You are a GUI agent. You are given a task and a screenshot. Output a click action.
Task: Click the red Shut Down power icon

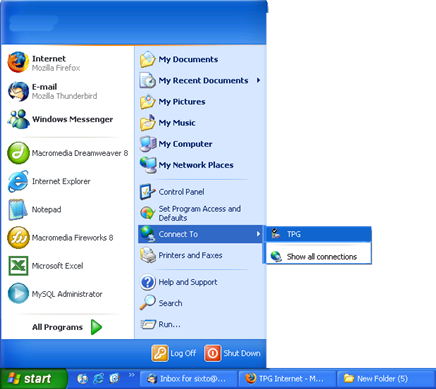click(x=213, y=353)
